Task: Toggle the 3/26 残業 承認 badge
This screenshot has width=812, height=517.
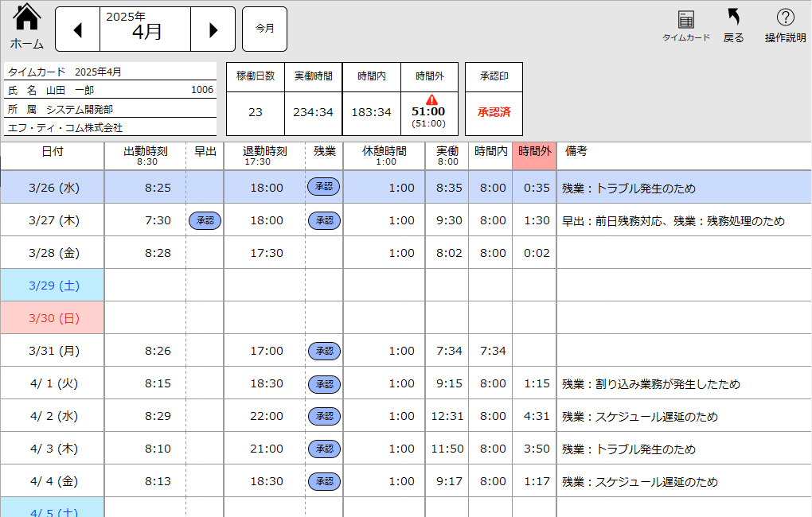Action: 324,187
